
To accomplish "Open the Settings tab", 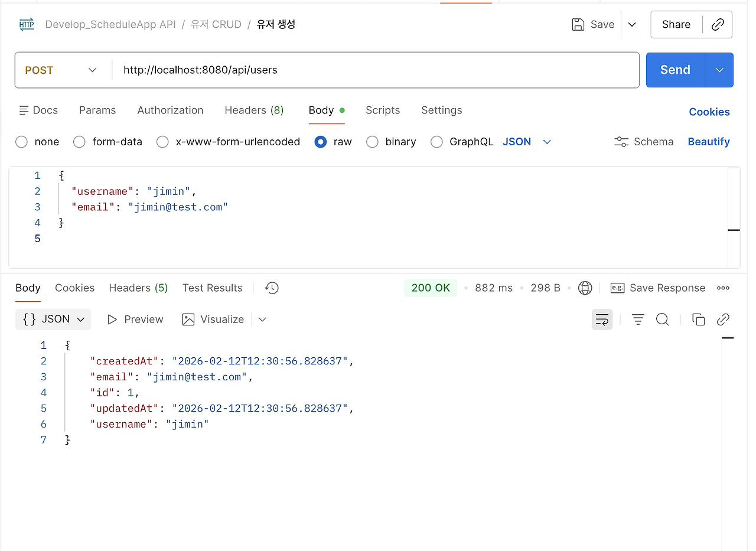I will point(442,110).
